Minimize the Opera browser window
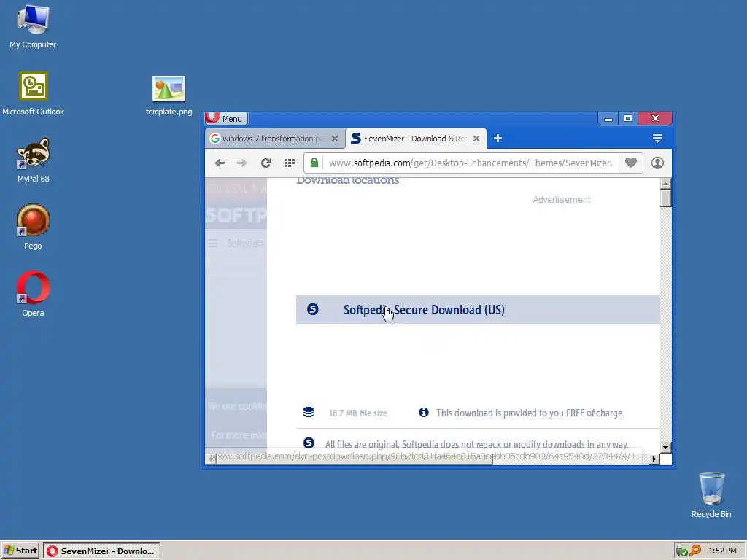The image size is (747, 560). pyautogui.click(x=608, y=118)
